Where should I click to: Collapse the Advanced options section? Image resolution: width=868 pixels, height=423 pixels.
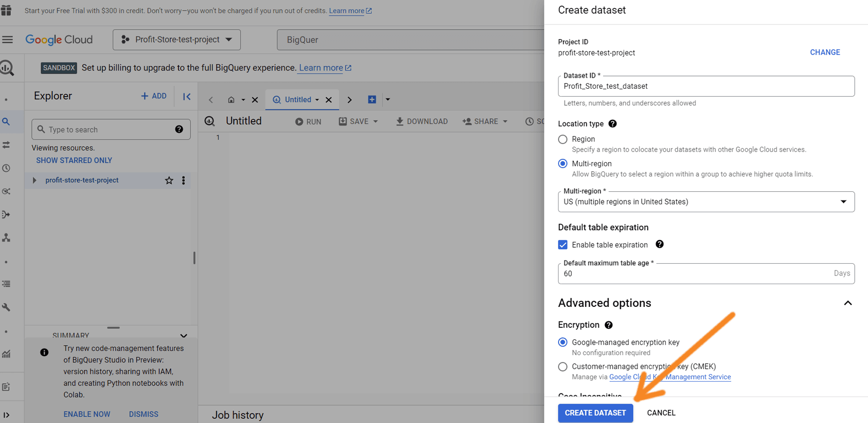pos(848,303)
